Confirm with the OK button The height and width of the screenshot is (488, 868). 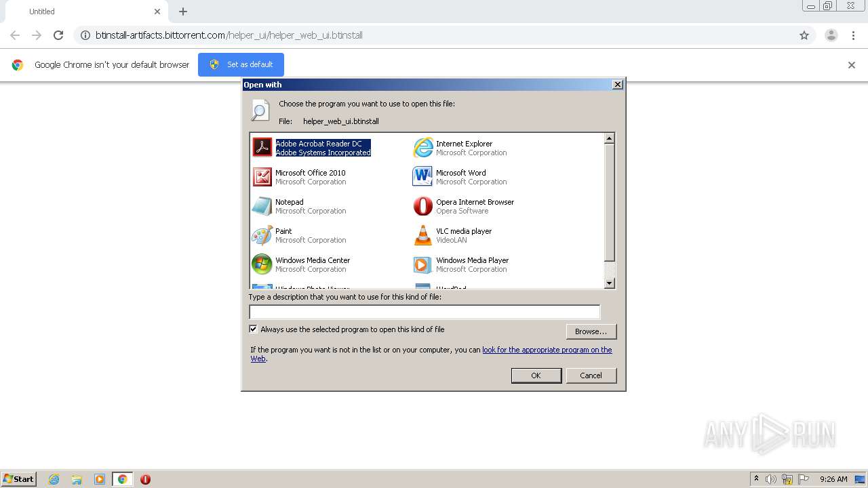[536, 375]
